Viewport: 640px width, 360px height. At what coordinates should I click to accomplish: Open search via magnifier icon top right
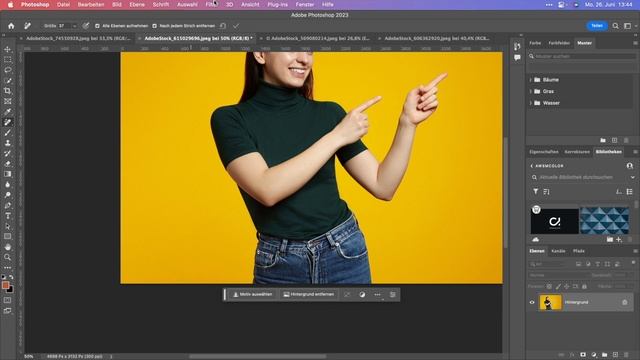click(616, 26)
